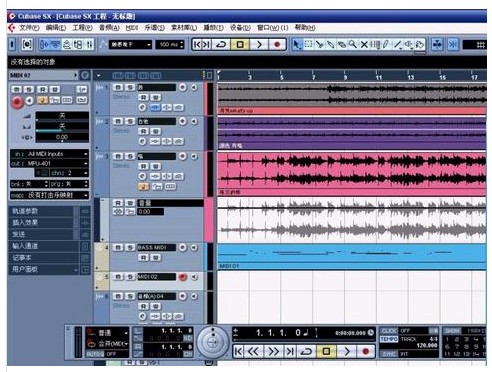Open the 文件(F) menu

tap(28, 28)
